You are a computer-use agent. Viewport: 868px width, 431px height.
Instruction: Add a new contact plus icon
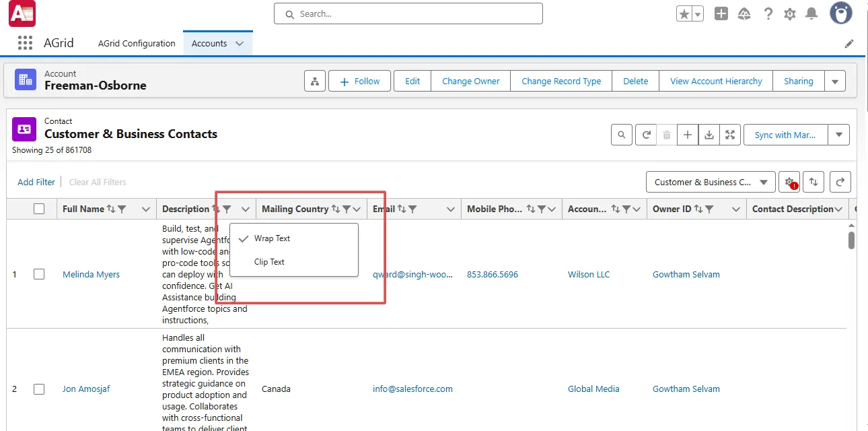click(x=688, y=135)
